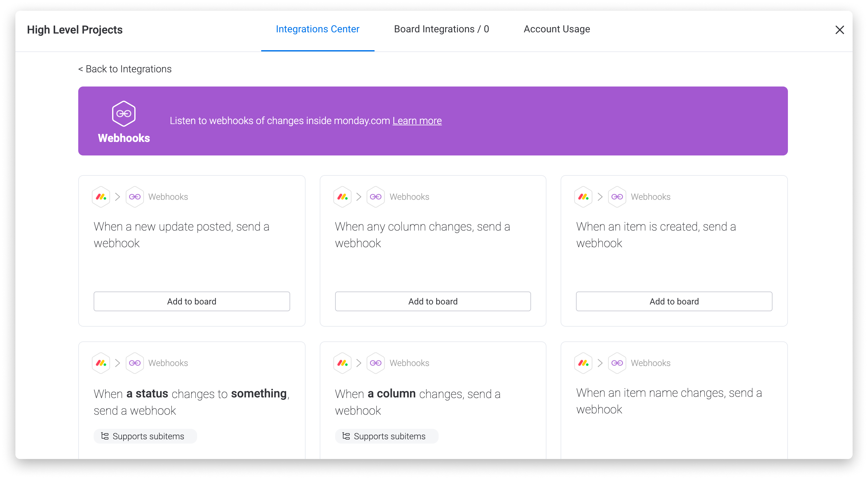Image resolution: width=868 pixels, height=479 pixels.
Task: Add the item created webhook to board
Action: [674, 301]
